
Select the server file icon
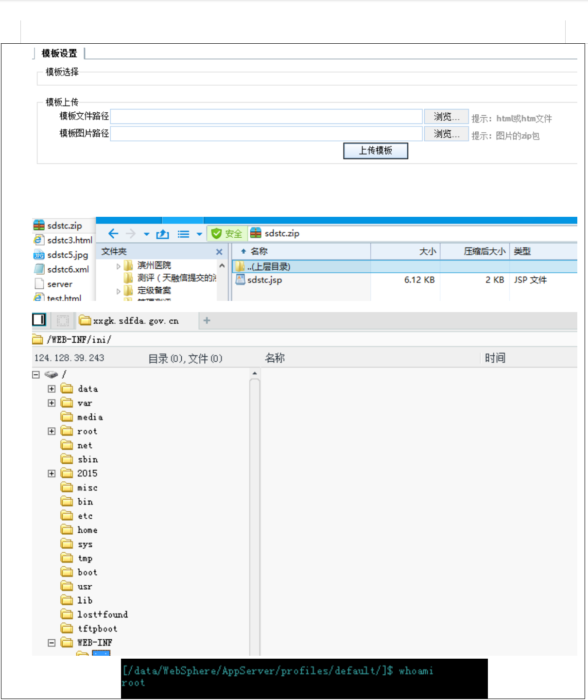point(39,284)
